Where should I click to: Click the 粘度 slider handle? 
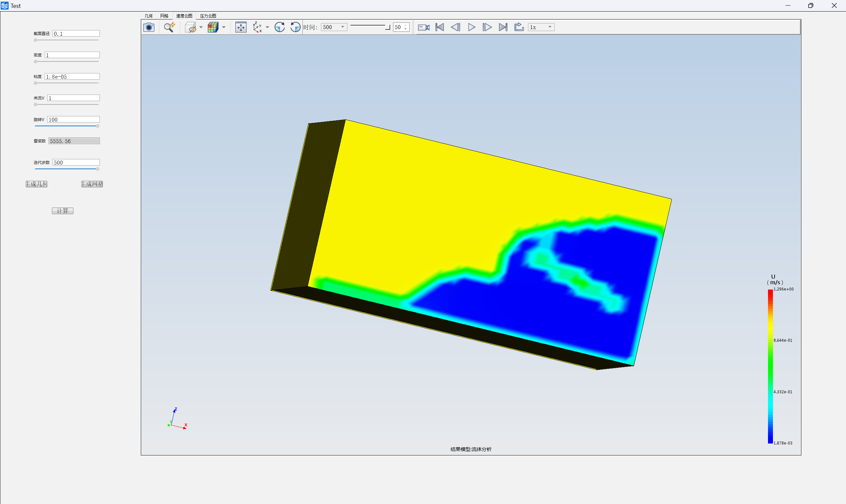click(x=35, y=83)
